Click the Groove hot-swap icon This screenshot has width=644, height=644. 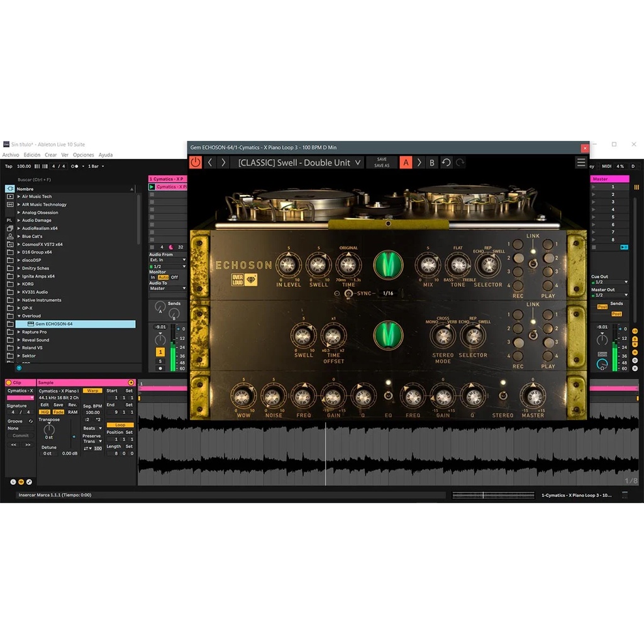30,421
